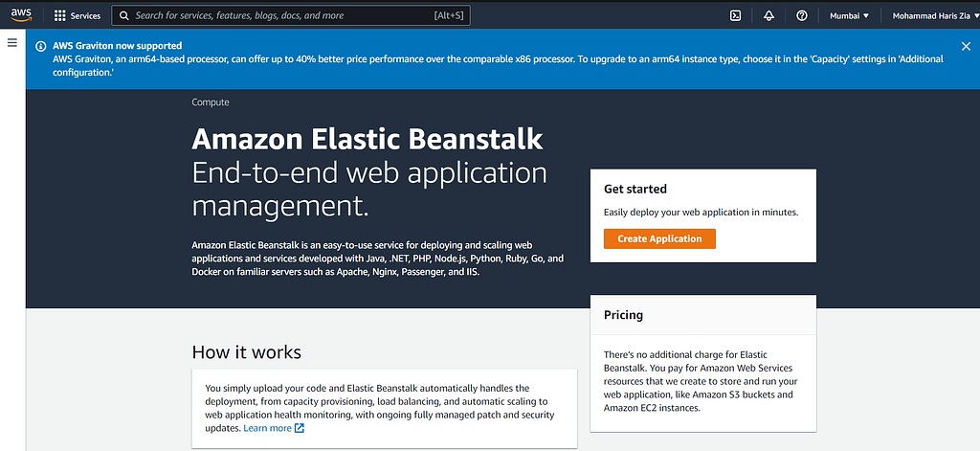Viewport: 980px width, 451px height.
Task: Click the Compute breadcrumb text
Action: pyautogui.click(x=211, y=101)
